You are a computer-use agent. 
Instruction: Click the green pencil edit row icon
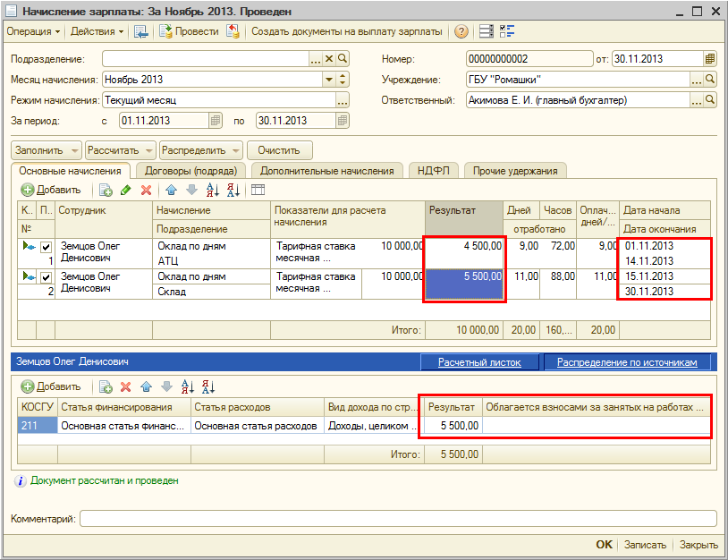125,190
